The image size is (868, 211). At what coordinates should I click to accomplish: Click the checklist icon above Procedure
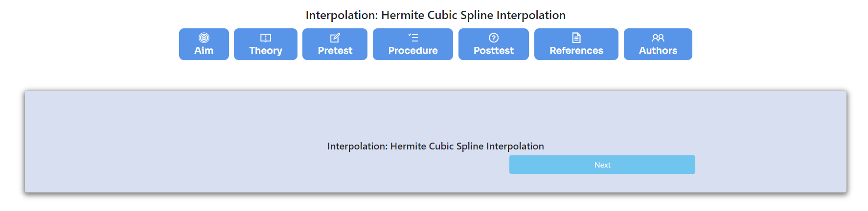coord(413,38)
